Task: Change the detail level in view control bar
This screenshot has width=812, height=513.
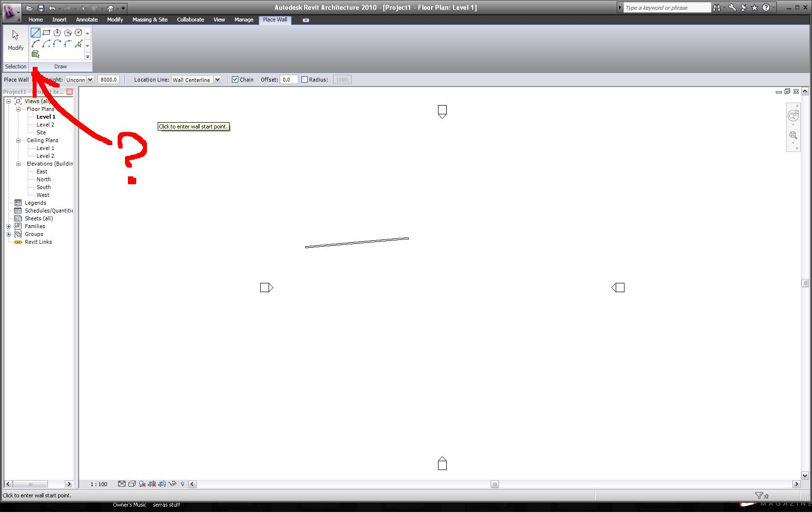Action: point(122,484)
